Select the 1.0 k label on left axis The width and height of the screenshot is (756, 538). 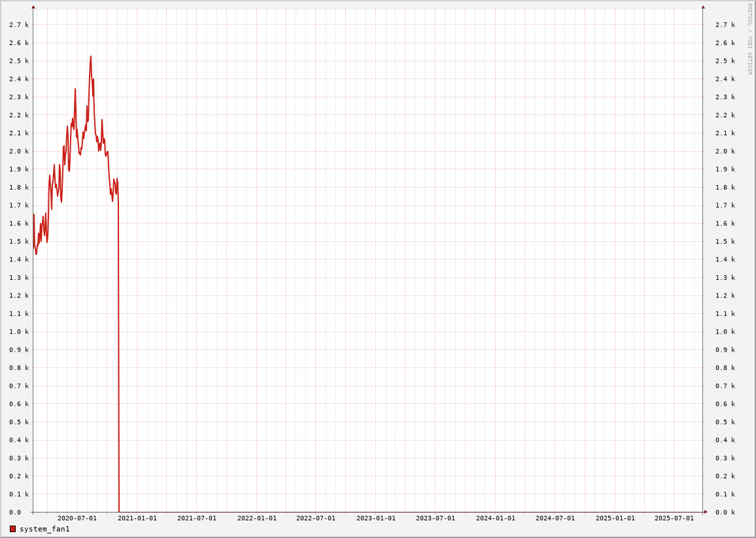(19, 332)
